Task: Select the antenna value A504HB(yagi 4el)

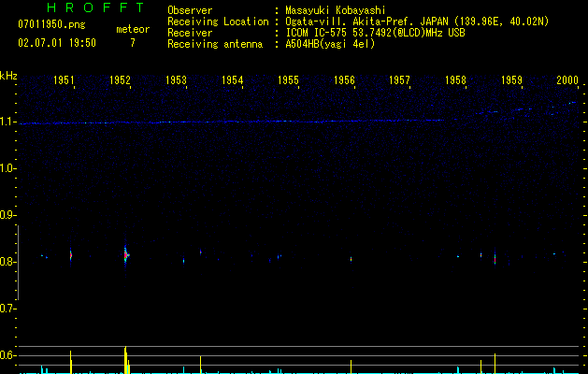Action: [330, 44]
